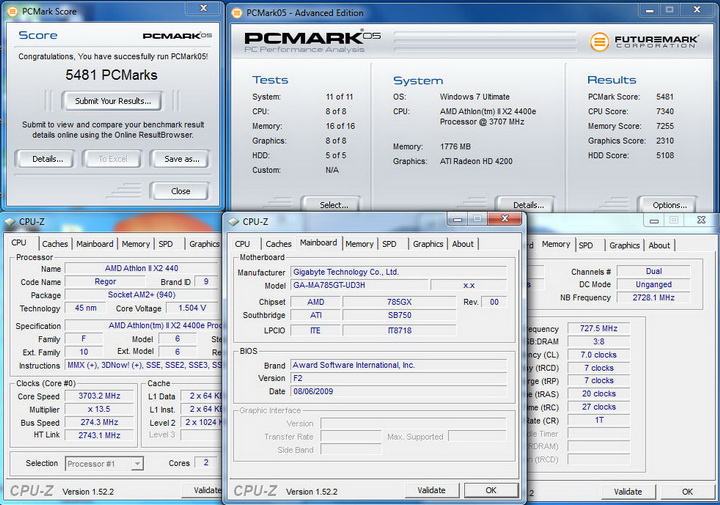Open Mainboard tab in left CPU-Z window
The image size is (720, 505).
click(x=95, y=244)
